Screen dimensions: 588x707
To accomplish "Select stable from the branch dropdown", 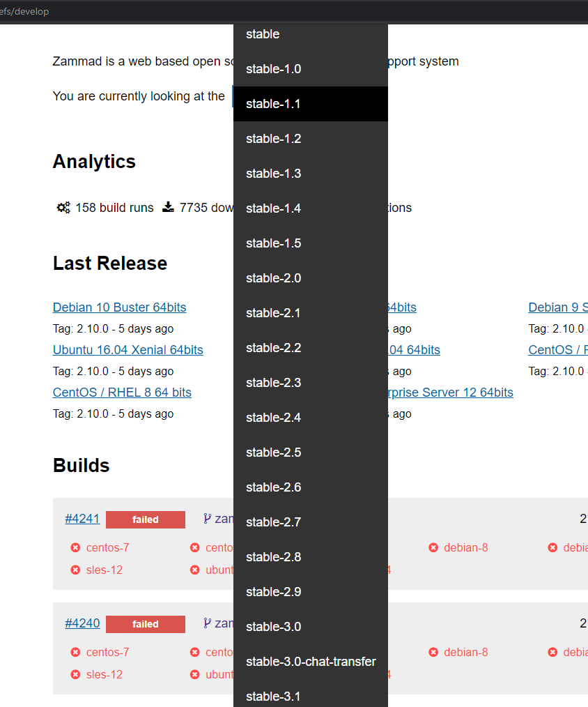I will (311, 34).
